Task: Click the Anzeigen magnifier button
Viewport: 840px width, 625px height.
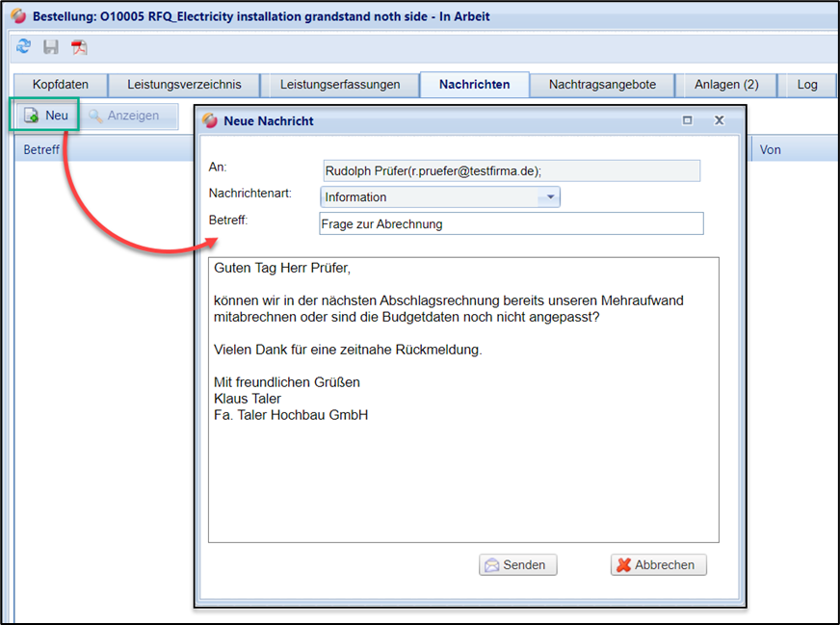Action: click(123, 116)
